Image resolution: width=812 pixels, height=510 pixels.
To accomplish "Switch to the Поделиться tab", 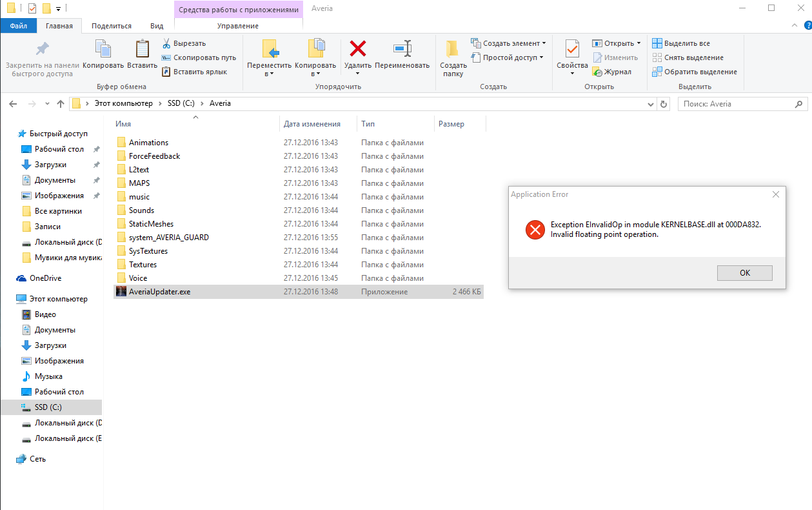I will coord(112,26).
